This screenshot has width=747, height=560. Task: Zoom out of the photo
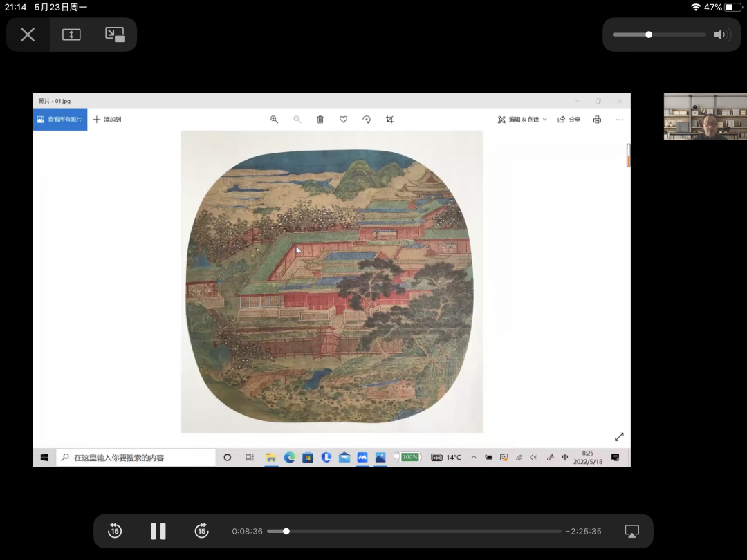[x=297, y=120]
